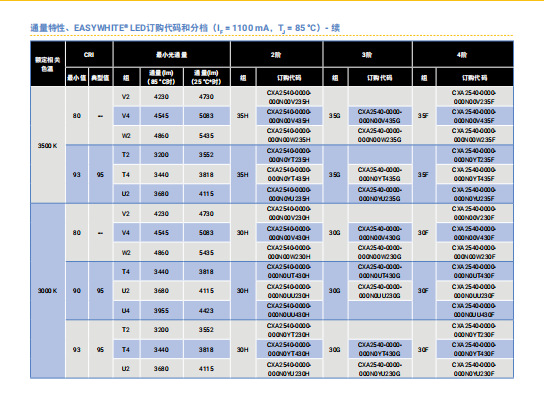Image resolution: width=544 pixels, height=416 pixels.
Task: Click order code ending 000N00V235H
Action: (x=289, y=97)
